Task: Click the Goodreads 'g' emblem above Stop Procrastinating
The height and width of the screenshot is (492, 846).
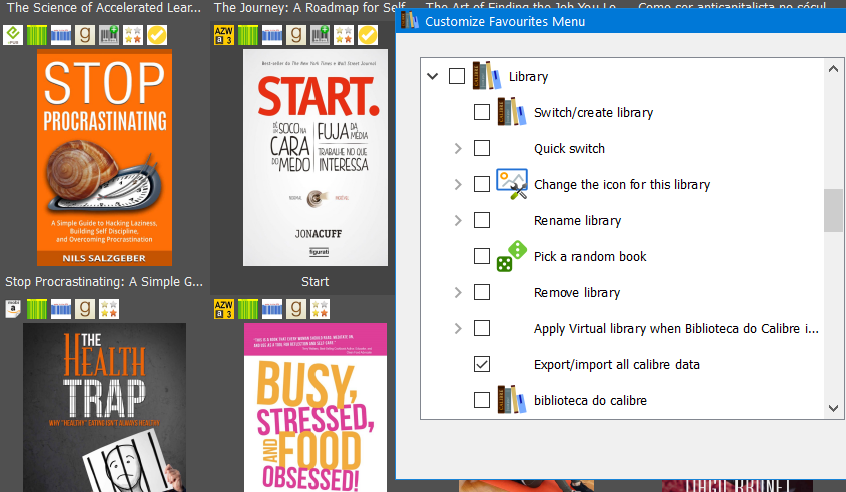Action: coord(85,35)
